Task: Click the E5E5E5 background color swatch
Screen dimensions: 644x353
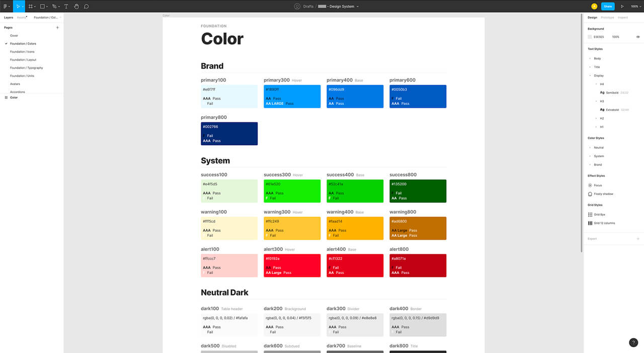Action: click(590, 37)
